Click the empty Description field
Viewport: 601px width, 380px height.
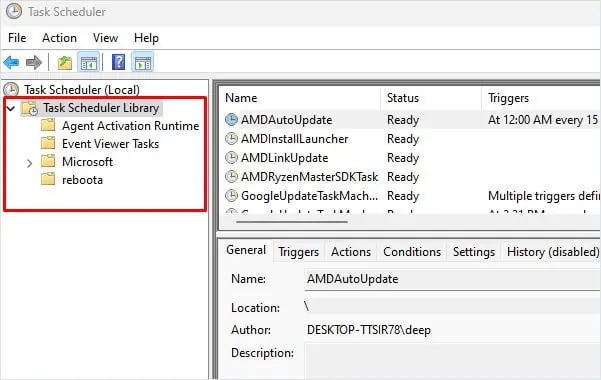coord(452,361)
